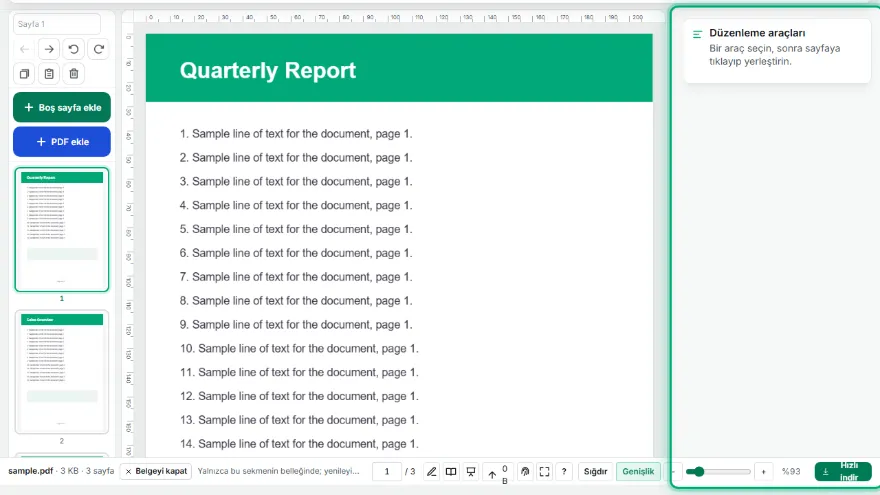The image size is (880, 495).
Task: Click text line '7. Sample line of text'
Action: 296,277
